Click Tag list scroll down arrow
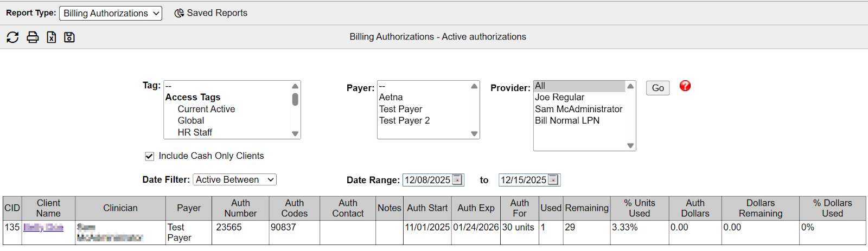The width and height of the screenshot is (868, 251). click(295, 133)
